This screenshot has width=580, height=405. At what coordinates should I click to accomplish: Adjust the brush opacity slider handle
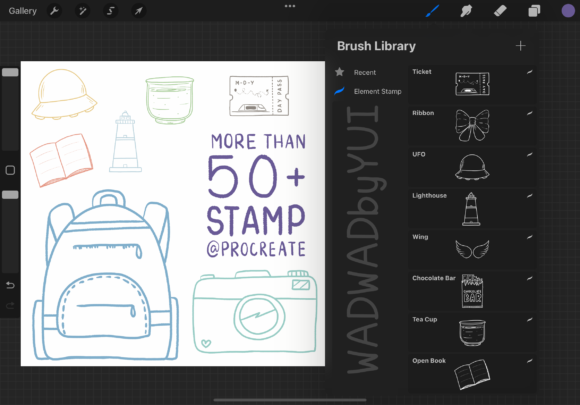(10, 195)
